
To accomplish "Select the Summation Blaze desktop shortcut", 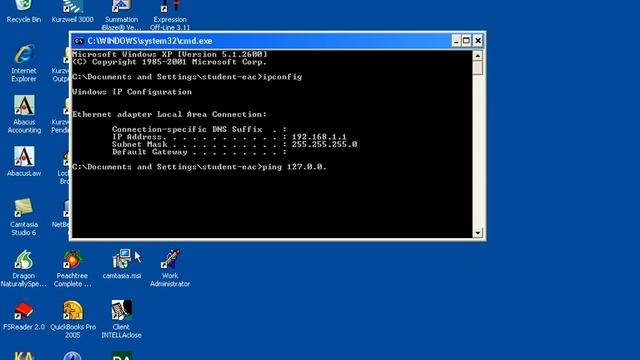I will [x=121, y=15].
